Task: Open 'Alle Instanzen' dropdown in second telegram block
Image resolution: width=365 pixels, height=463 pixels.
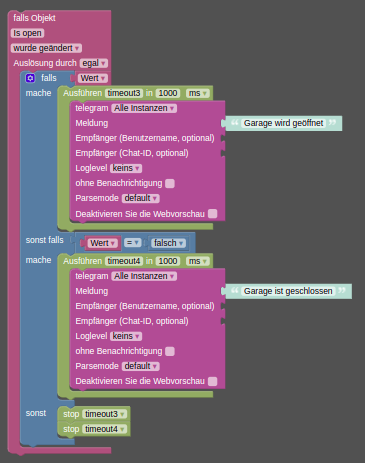Action: point(144,276)
